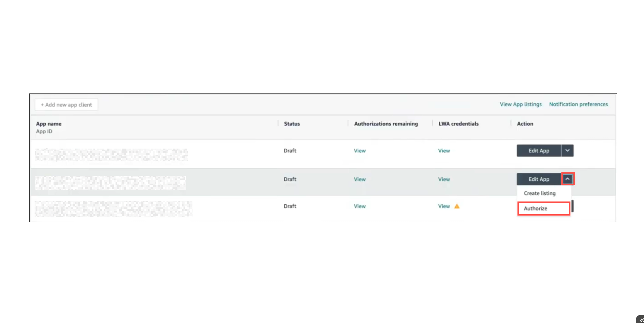Screen dimensions: 644x323
Task: View LWA credentials for the third app
Action: click(x=444, y=206)
